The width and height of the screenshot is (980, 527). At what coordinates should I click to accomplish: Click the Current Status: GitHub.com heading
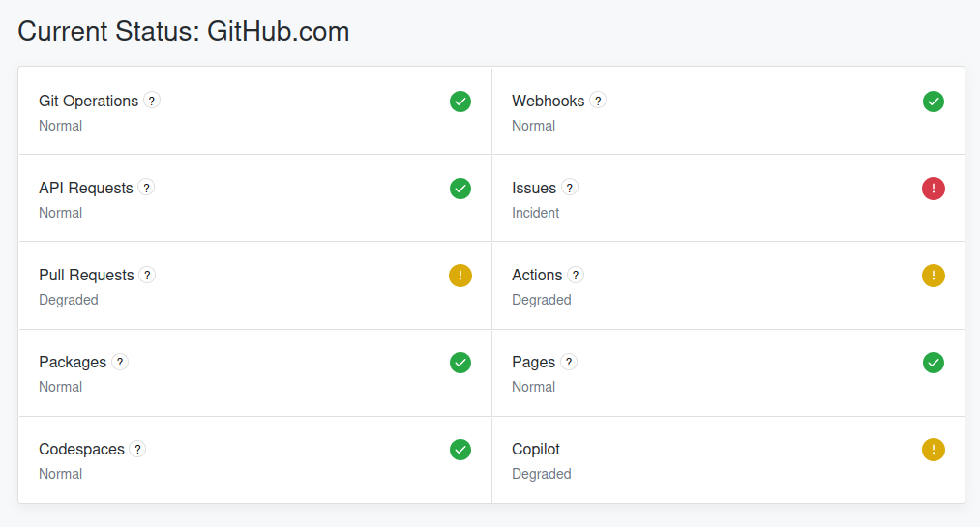184,32
